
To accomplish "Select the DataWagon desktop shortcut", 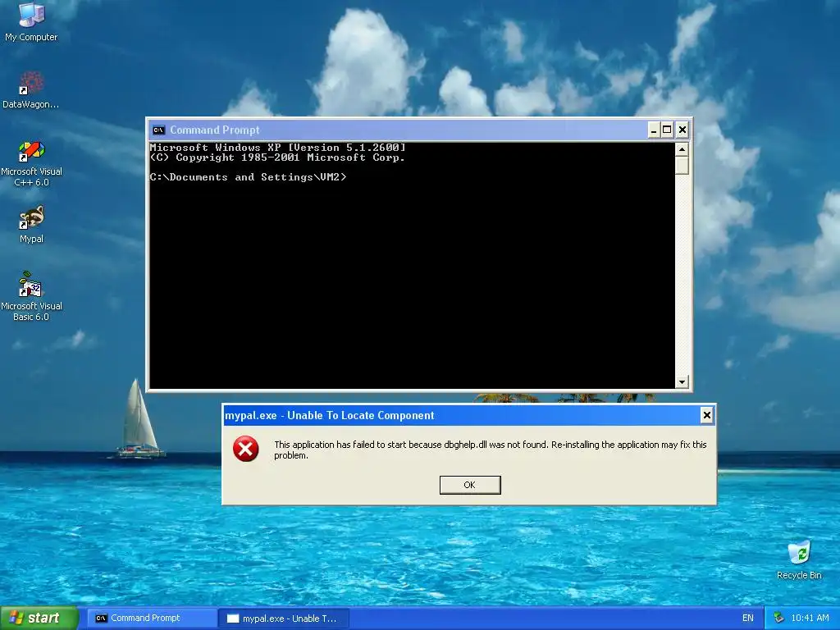I will [x=31, y=89].
